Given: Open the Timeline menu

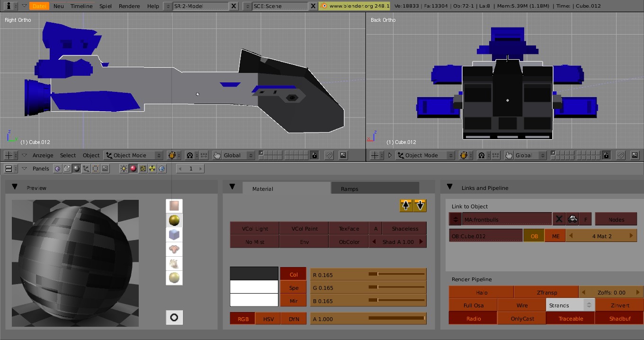Looking at the screenshot, I should coord(81,6).
